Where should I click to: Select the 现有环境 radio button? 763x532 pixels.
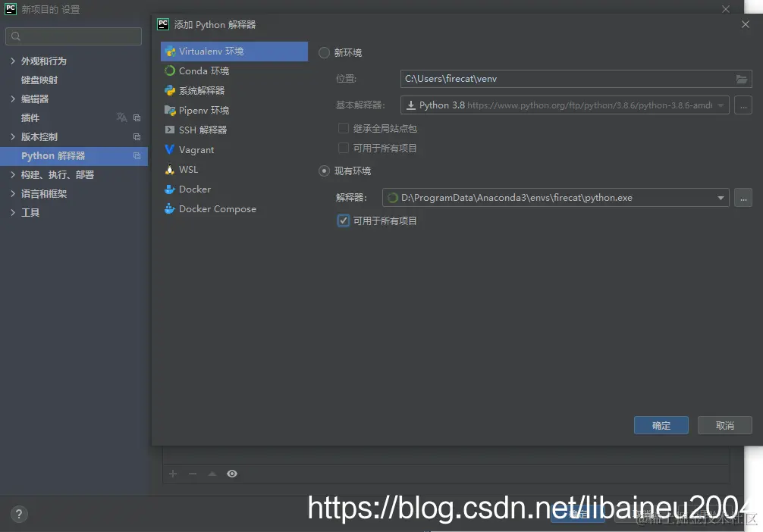[x=324, y=171]
